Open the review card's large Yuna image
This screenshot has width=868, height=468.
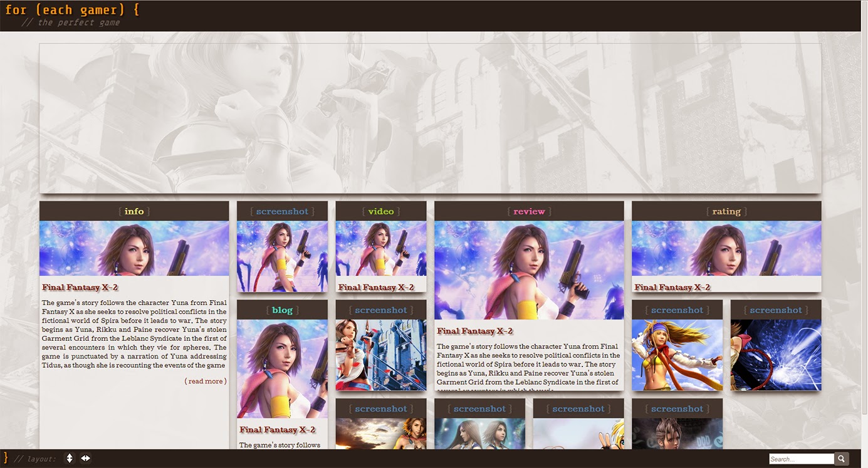click(x=529, y=271)
